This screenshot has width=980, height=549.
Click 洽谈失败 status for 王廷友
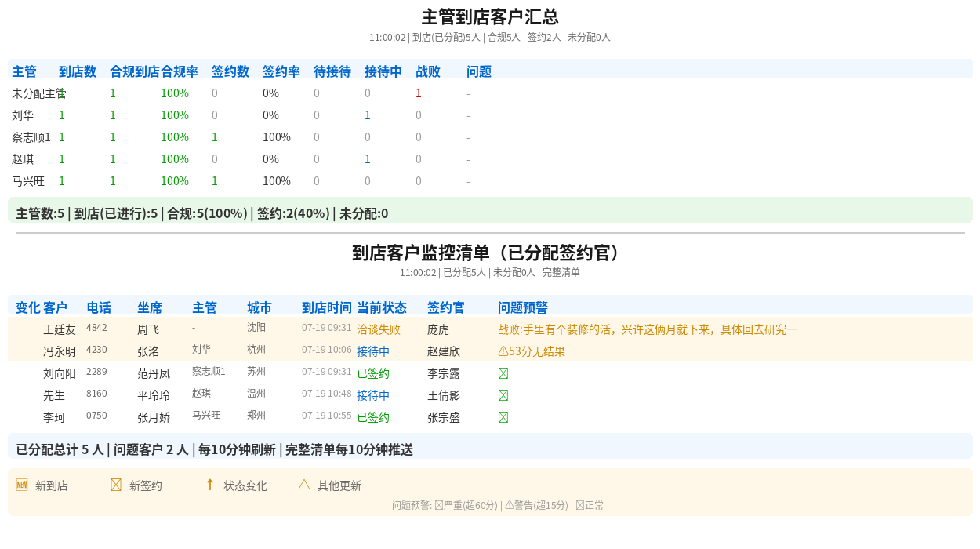pos(379,329)
